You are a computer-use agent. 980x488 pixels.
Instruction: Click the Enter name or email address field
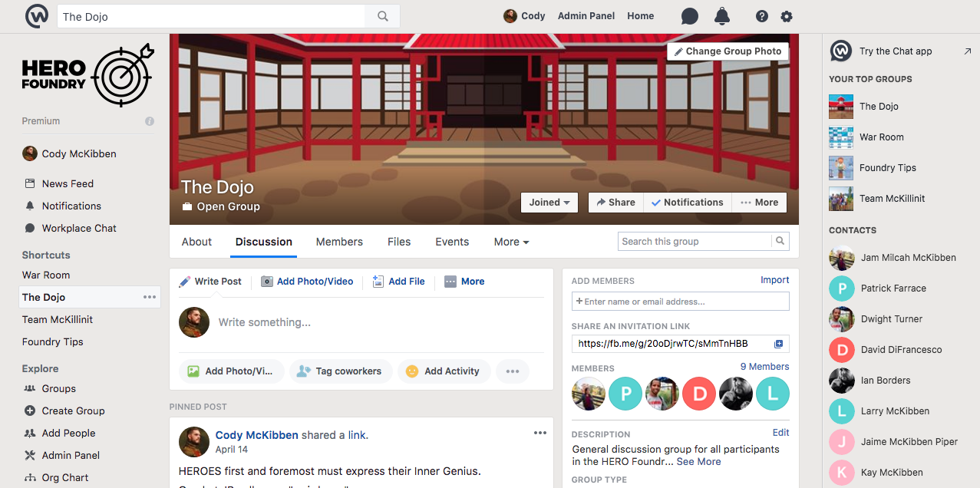(681, 302)
